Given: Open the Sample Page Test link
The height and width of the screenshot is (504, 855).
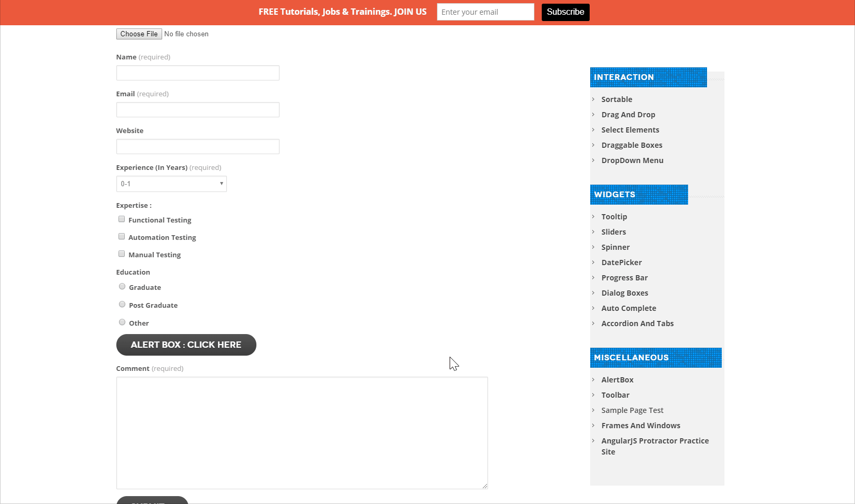Looking at the screenshot, I should (x=633, y=410).
